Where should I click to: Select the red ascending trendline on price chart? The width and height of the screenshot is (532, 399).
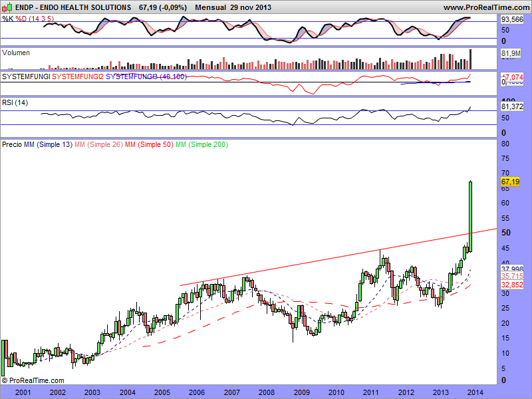click(338, 257)
